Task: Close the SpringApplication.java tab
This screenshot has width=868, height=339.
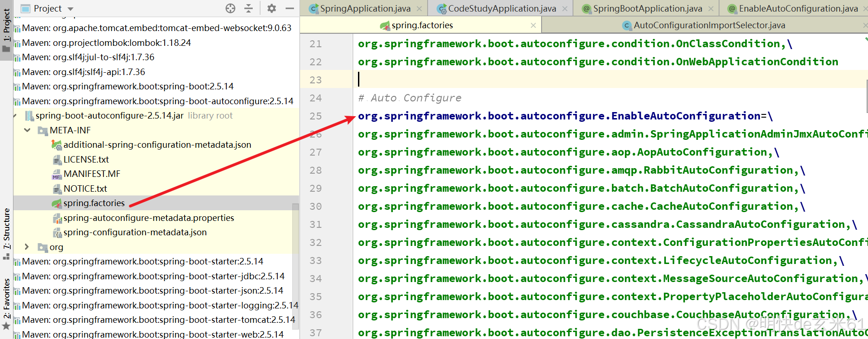Action: click(419, 9)
